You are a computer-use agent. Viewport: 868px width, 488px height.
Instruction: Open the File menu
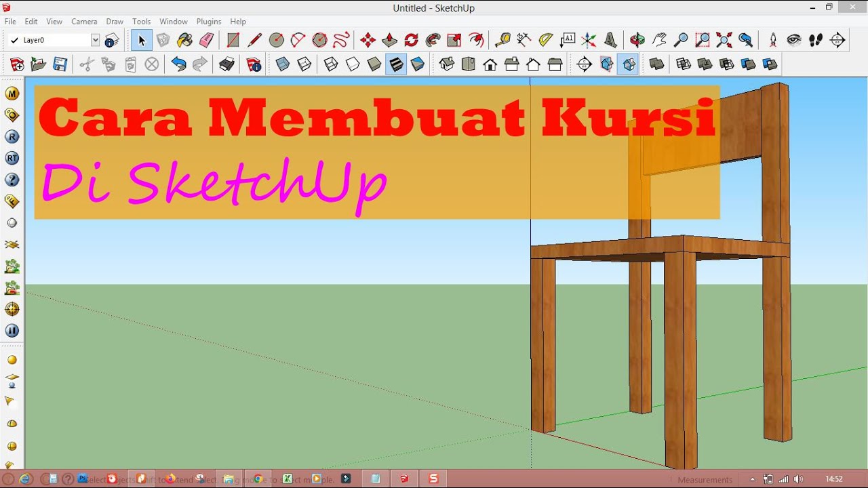(10, 22)
